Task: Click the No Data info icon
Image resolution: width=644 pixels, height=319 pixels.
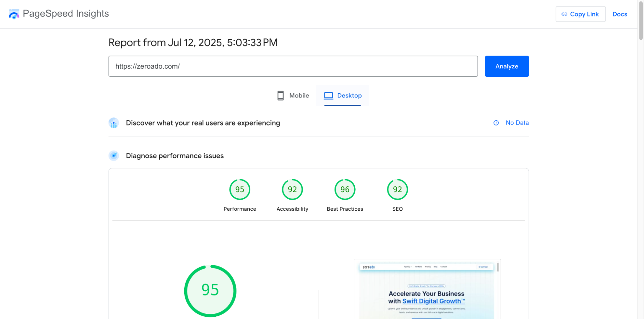Action: [x=496, y=123]
